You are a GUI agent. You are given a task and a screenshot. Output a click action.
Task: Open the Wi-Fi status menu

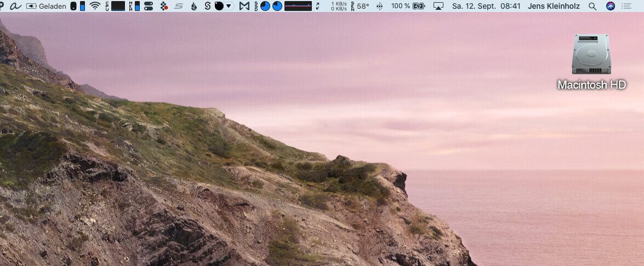(95, 6)
